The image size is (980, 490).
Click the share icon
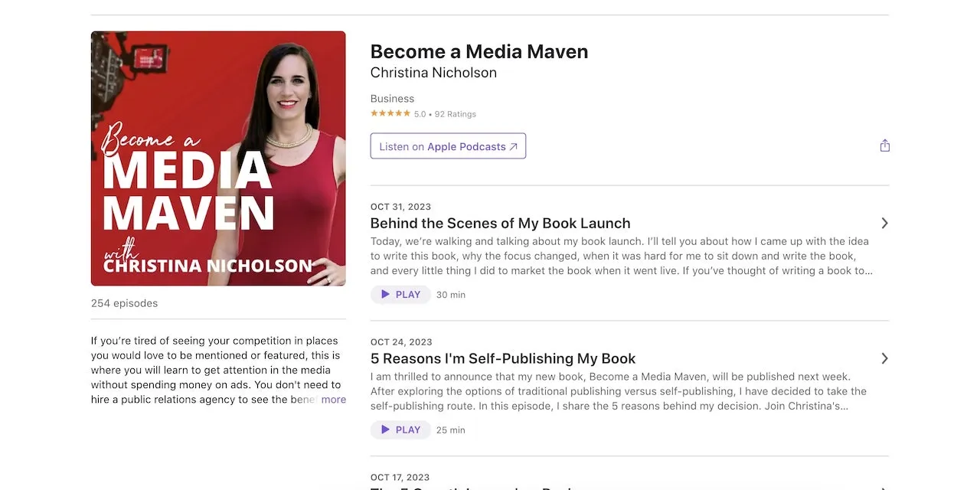pyautogui.click(x=884, y=145)
